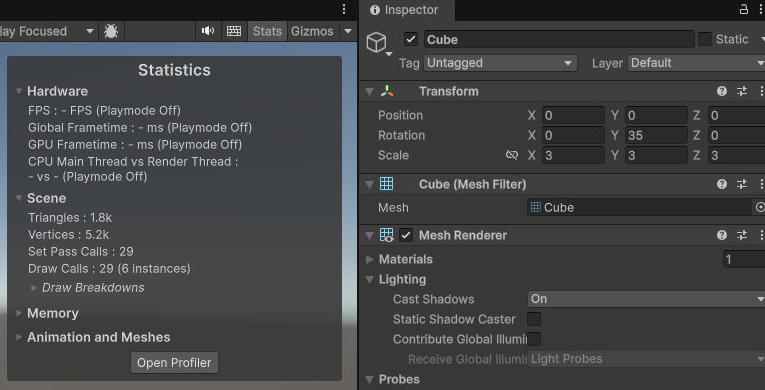Screen dimensions: 765x390
Task: Open the Gizmos dropdown arrow
Action: [x=348, y=31]
